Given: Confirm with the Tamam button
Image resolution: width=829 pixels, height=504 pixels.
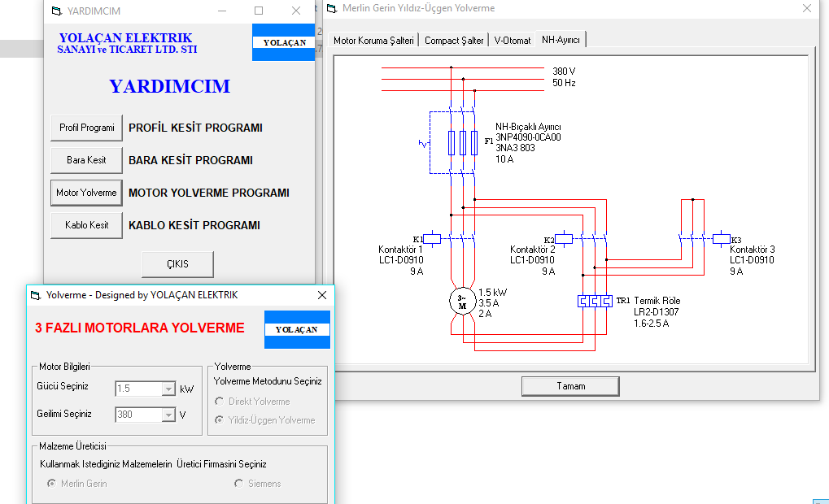Looking at the screenshot, I should click(570, 386).
